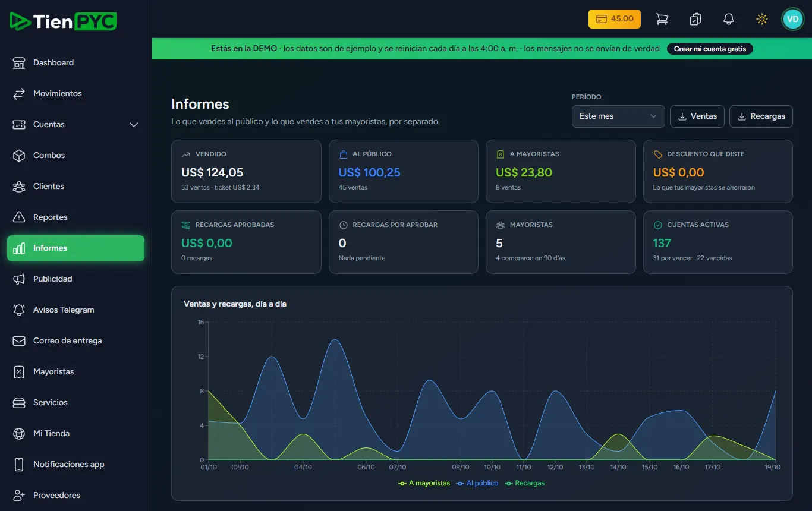The width and height of the screenshot is (812, 511).
Task: Click the Mayoristas receipt icon
Action: click(x=19, y=372)
